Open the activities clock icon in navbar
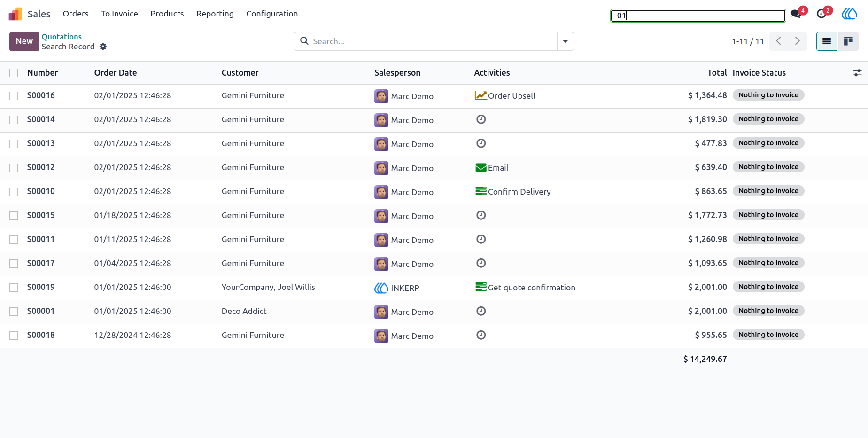 (821, 14)
